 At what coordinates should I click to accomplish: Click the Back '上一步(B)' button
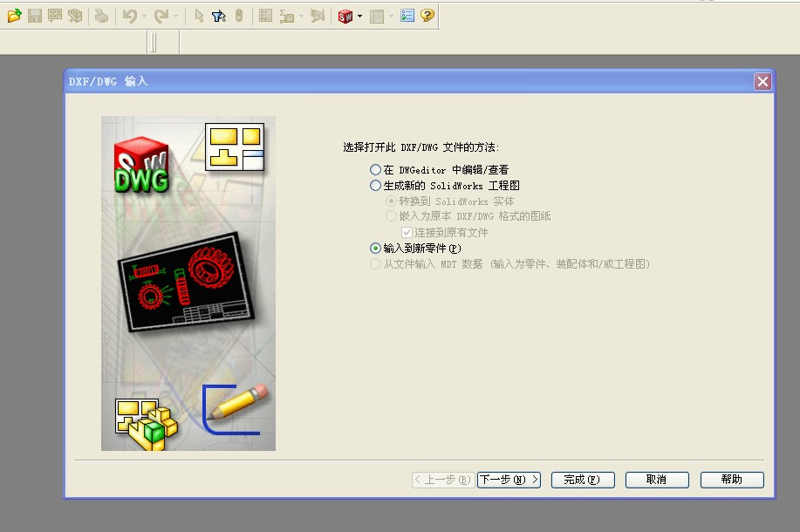point(443,480)
